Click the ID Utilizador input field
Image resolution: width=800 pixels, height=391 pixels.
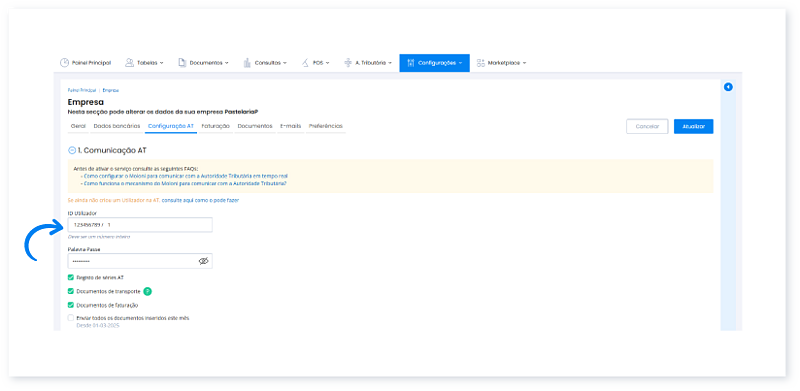coord(140,225)
